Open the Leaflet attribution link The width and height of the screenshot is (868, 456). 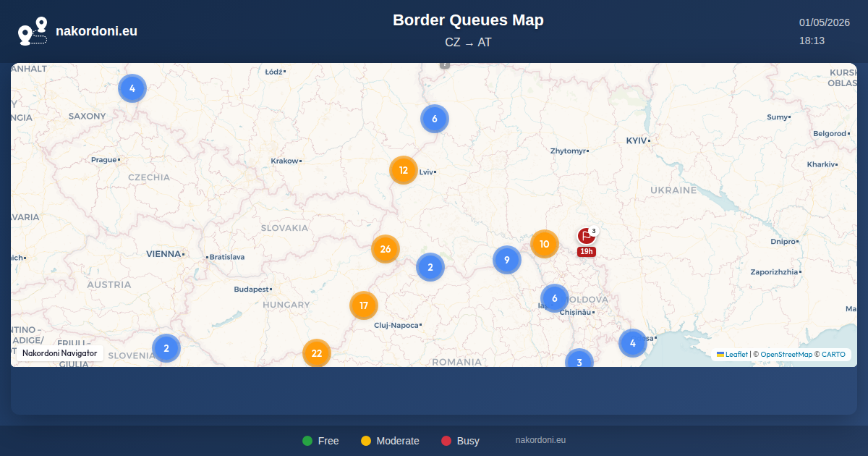732,355
